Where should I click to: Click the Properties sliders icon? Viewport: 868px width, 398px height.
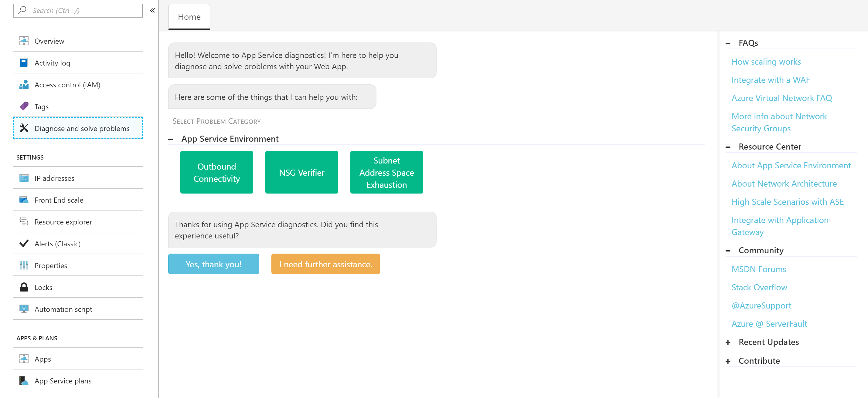(x=24, y=265)
